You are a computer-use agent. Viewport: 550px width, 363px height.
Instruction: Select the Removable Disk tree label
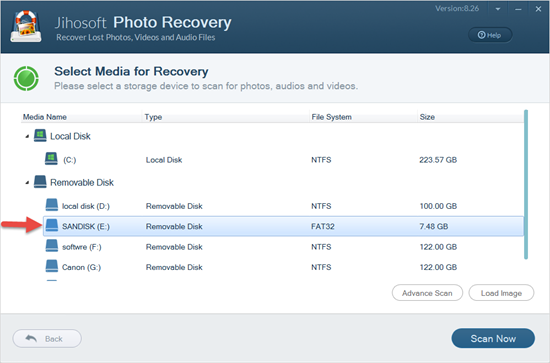[x=82, y=182]
